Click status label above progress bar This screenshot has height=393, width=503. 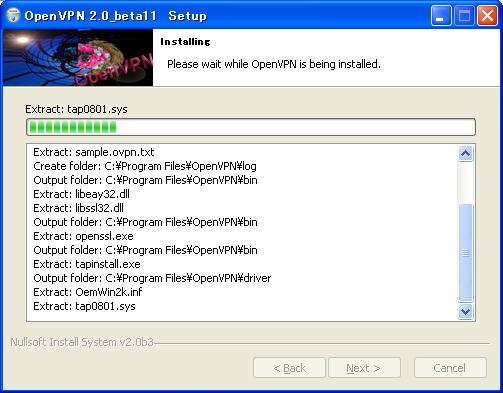76,109
